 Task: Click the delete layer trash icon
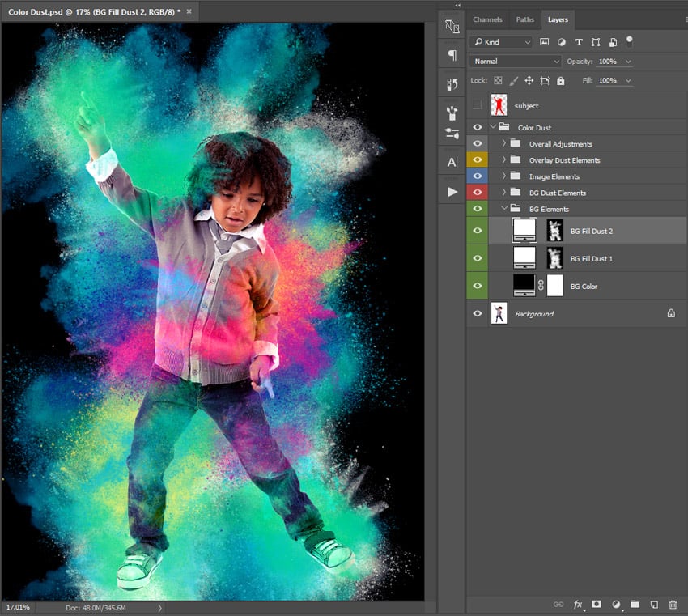click(x=672, y=605)
